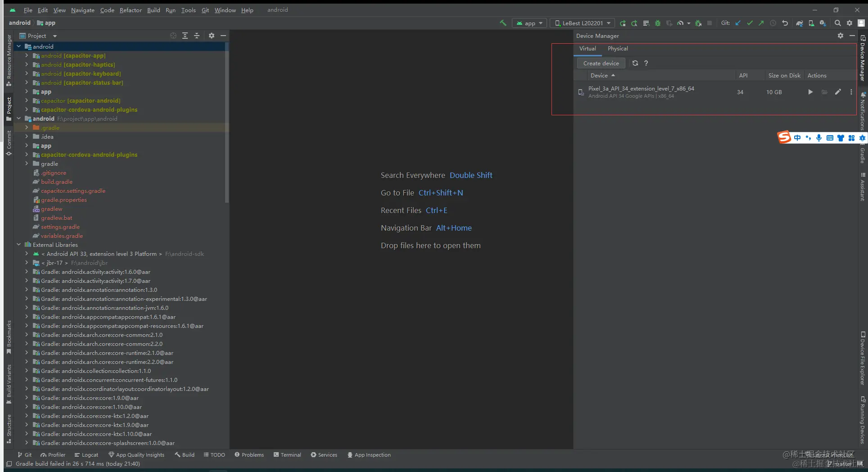Hide the Device Manager panel
The height and width of the screenshot is (472, 868).
pyautogui.click(x=852, y=36)
